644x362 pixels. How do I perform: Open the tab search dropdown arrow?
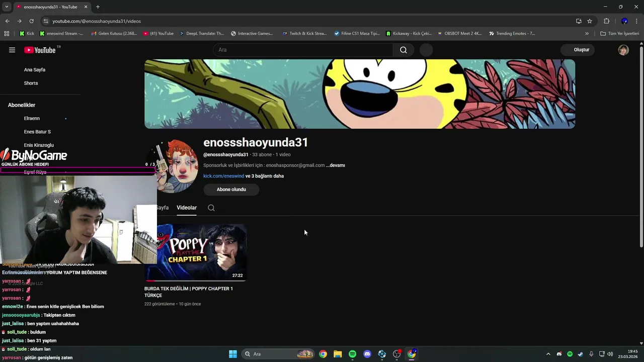7,7
